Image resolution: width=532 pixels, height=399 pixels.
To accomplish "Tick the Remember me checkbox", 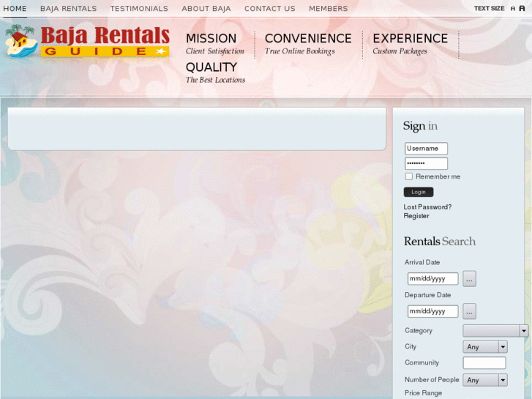I will 409,176.
